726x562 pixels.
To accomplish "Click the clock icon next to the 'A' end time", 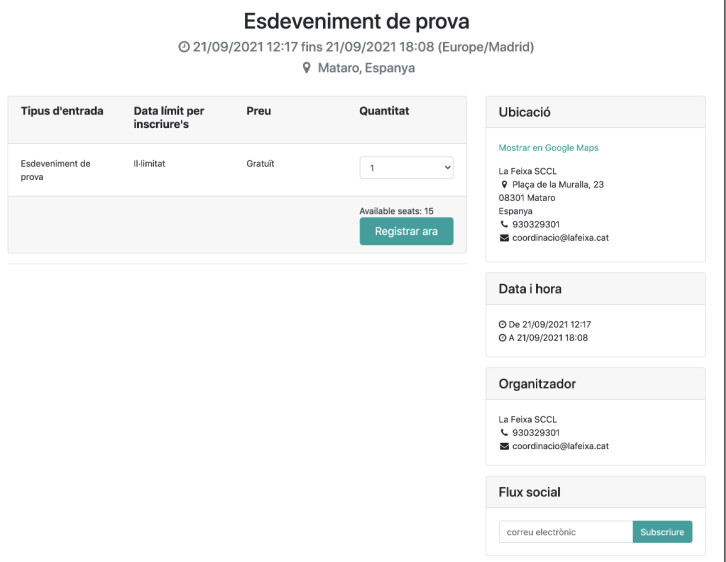I will [x=502, y=338].
